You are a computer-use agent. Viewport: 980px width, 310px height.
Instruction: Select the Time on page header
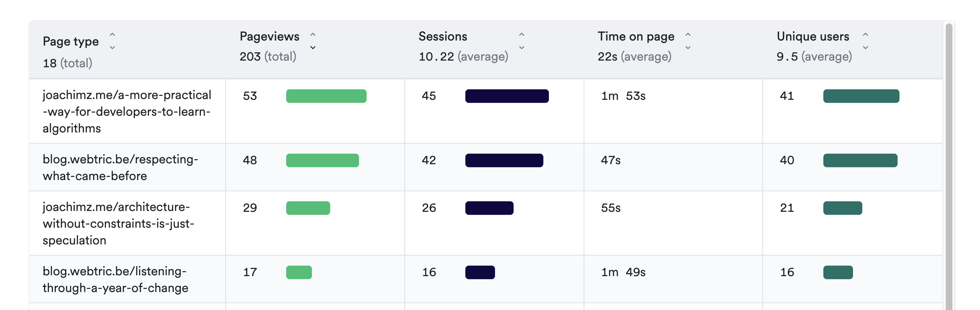636,37
